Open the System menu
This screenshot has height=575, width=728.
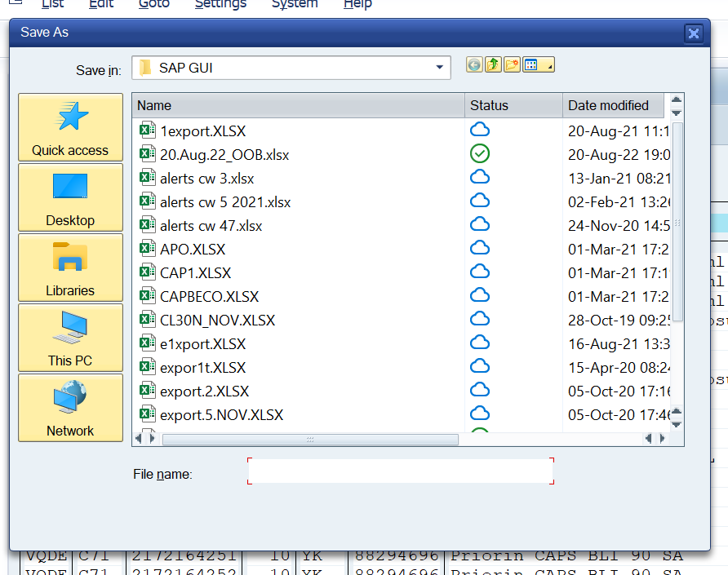[x=294, y=5]
